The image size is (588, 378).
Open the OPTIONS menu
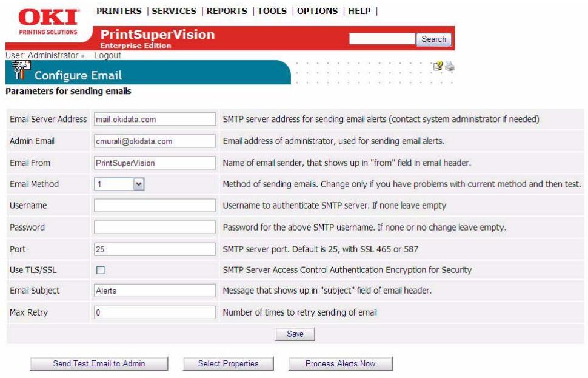tap(317, 11)
